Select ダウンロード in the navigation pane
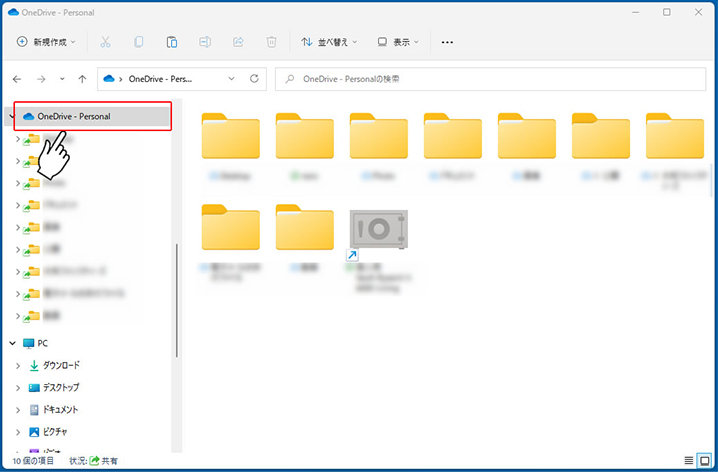 pyautogui.click(x=55, y=365)
